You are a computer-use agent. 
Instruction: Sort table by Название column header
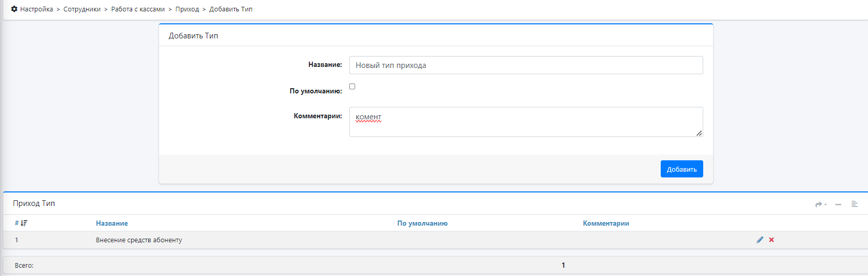click(112, 223)
